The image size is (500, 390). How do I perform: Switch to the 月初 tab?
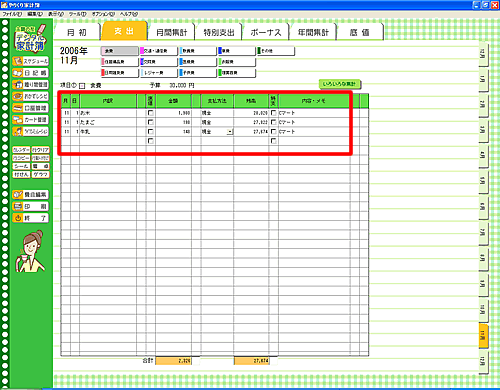point(77,32)
